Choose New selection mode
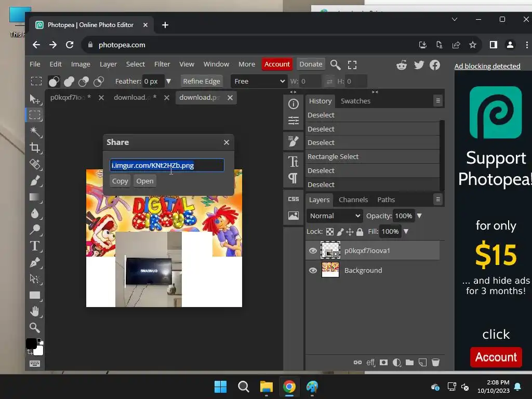The width and height of the screenshot is (532, 399). point(54,82)
